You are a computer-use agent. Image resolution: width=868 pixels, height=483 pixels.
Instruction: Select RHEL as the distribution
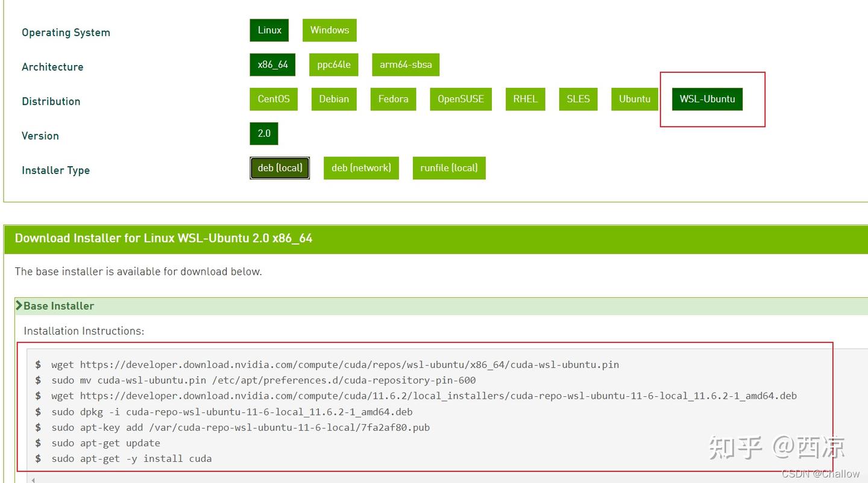pyautogui.click(x=525, y=99)
